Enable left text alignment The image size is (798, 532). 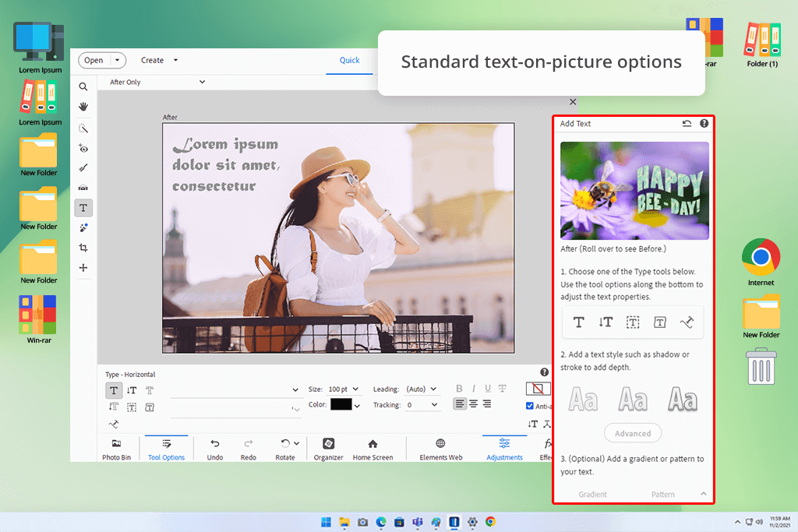tap(460, 403)
